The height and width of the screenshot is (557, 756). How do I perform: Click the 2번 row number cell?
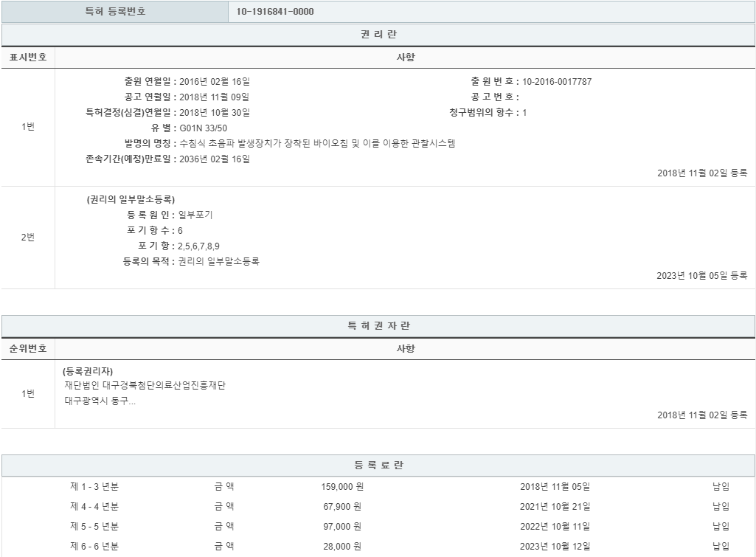[x=27, y=238]
